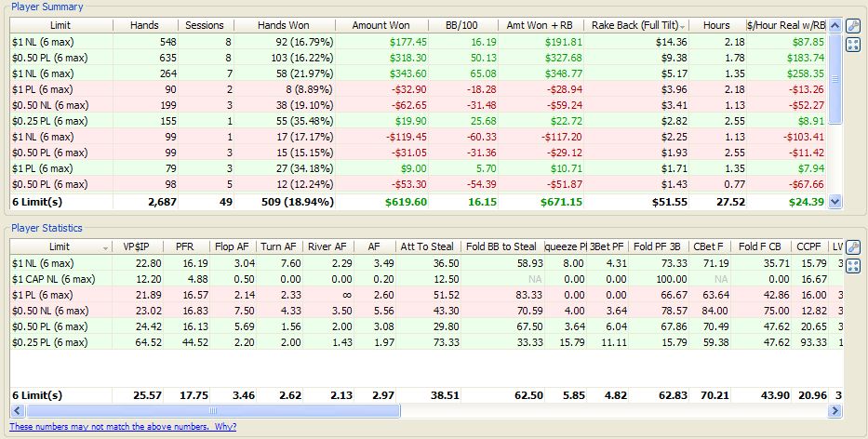868x439 pixels.
Task: Sort by Limit column in Player Statistics
Action: coord(60,246)
